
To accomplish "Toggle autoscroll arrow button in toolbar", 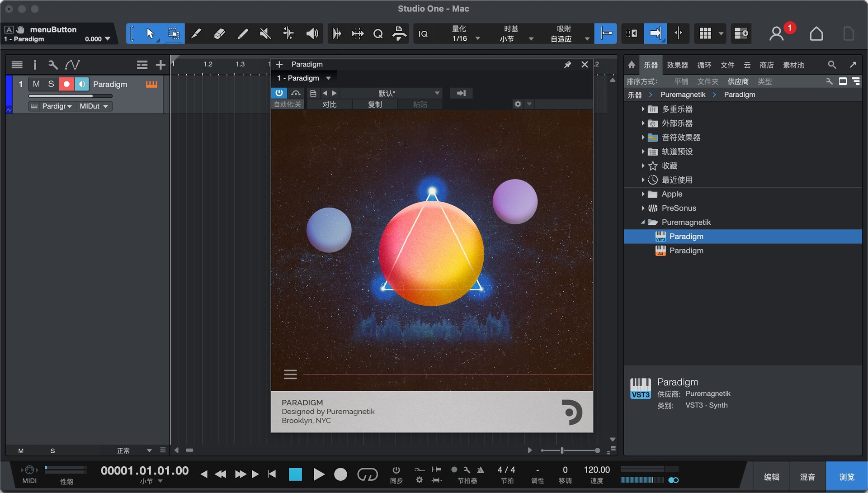I will 655,33.
